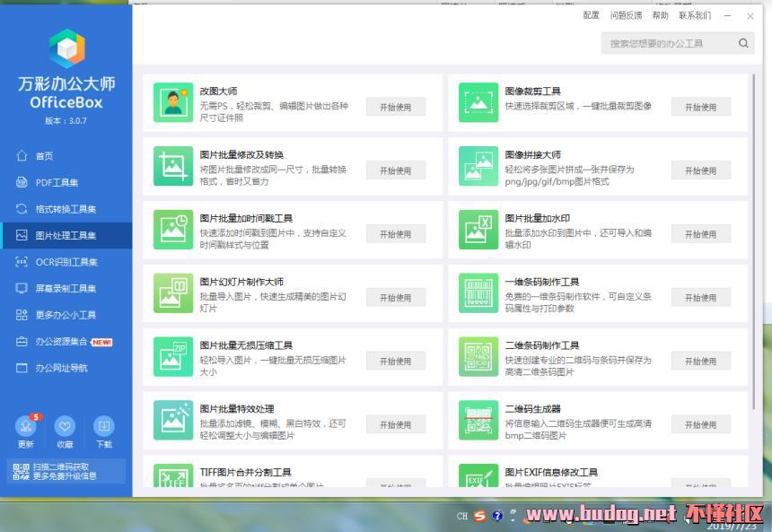Image resolution: width=772 pixels, height=532 pixels.
Task: Click 开始使用 for 图像拼接大师
Action: (700, 170)
